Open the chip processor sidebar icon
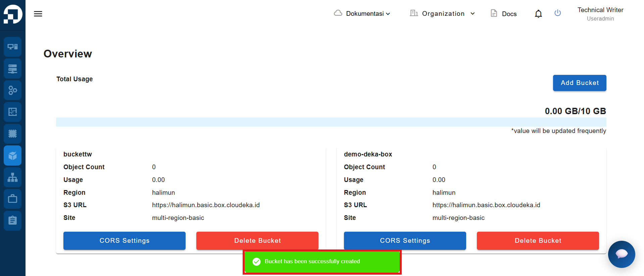This screenshot has width=644, height=276. tap(13, 134)
